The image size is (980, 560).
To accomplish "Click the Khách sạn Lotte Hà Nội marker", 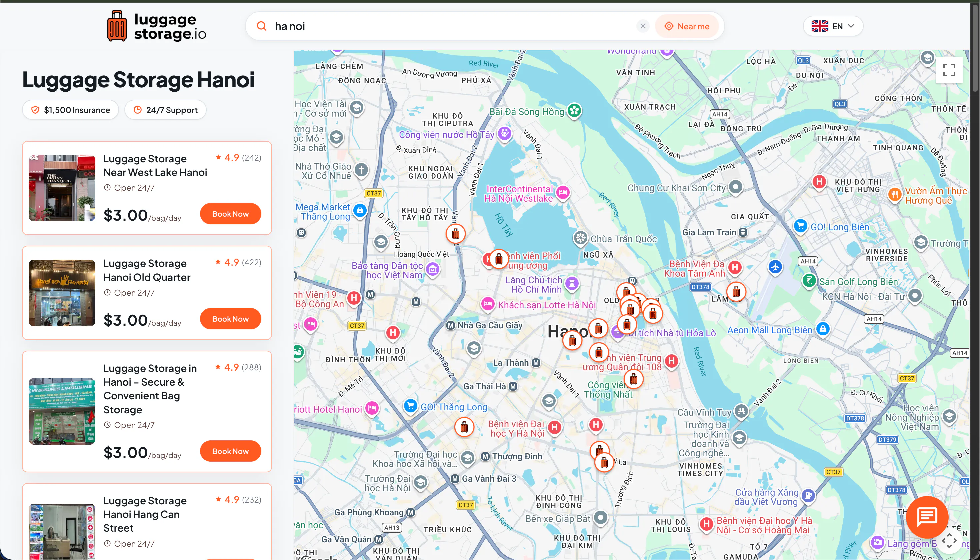I will click(x=488, y=304).
